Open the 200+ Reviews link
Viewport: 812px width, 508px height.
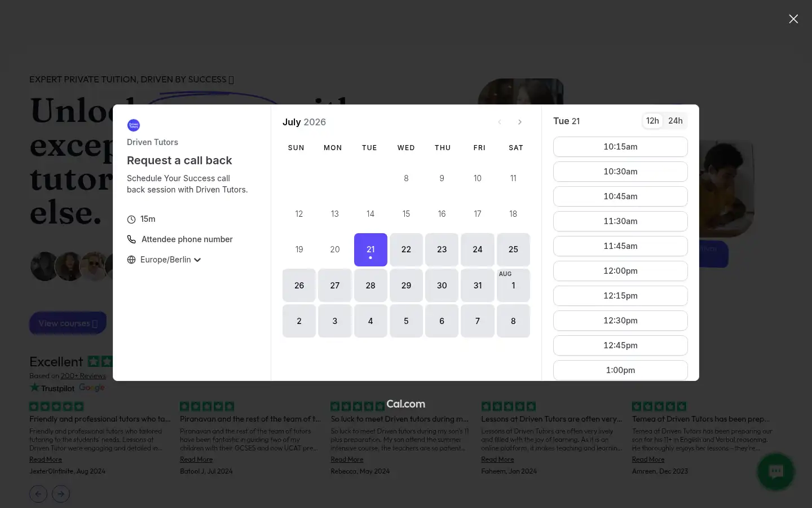pyautogui.click(x=83, y=376)
